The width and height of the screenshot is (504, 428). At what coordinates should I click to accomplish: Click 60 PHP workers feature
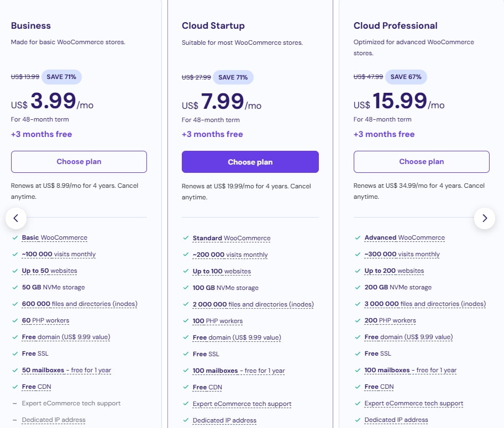pos(45,320)
